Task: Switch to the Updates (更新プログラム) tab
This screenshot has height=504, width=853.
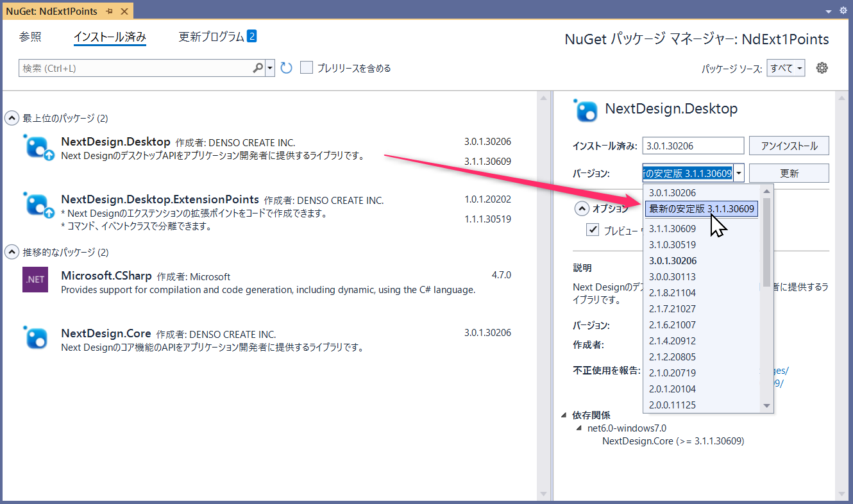Action: tap(217, 37)
